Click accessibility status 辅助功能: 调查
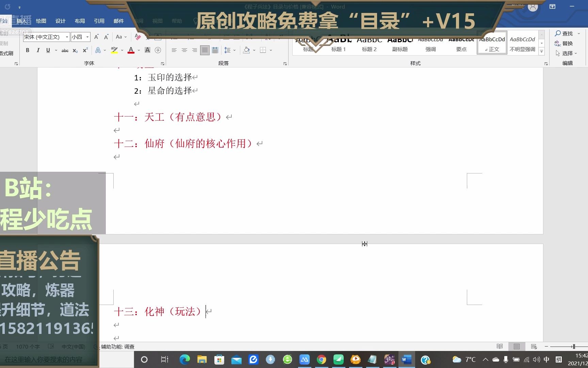Screen dimensions: 588x368 pyautogui.click(x=118, y=347)
